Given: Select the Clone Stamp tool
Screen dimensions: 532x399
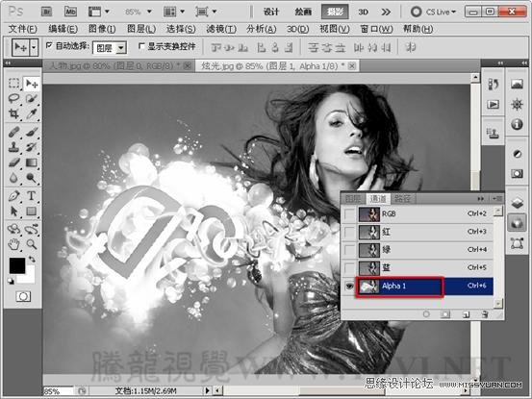Looking at the screenshot, I should click(13, 147).
